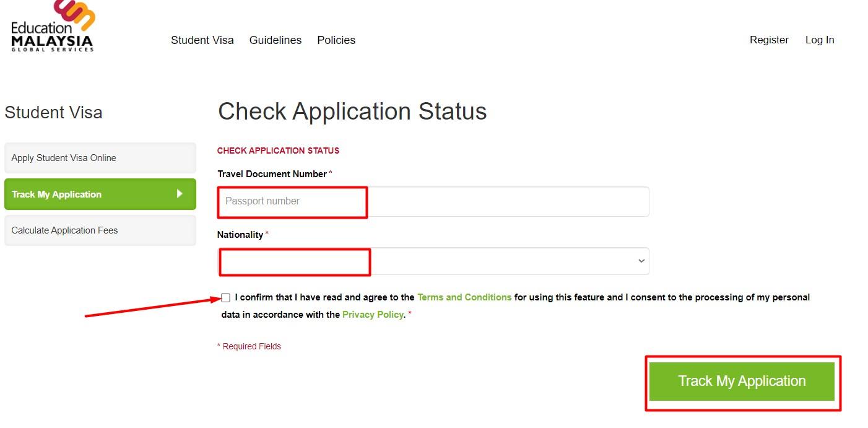Click the white arrow on Track My Application
Screen dimensions: 868x428
180,194
